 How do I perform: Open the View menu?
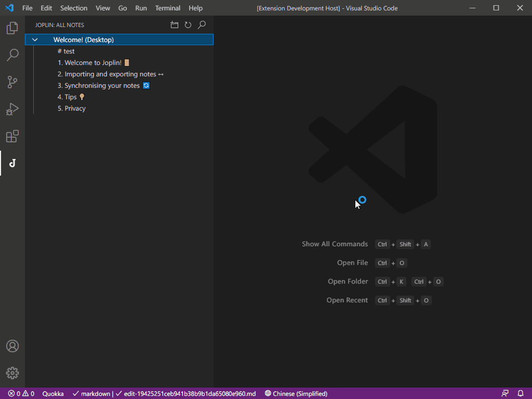[103, 8]
